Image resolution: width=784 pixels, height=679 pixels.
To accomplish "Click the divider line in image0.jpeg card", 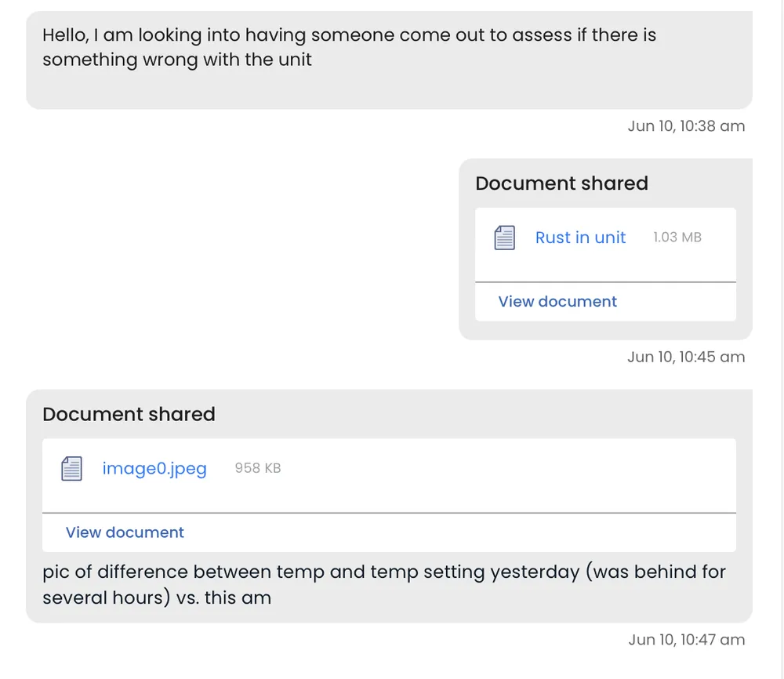I will point(388,513).
